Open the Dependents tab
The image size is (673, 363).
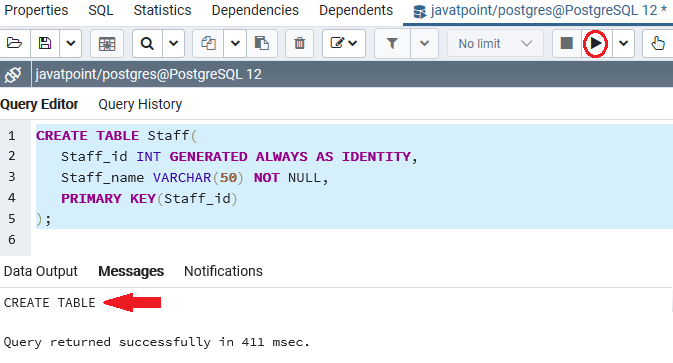356,10
